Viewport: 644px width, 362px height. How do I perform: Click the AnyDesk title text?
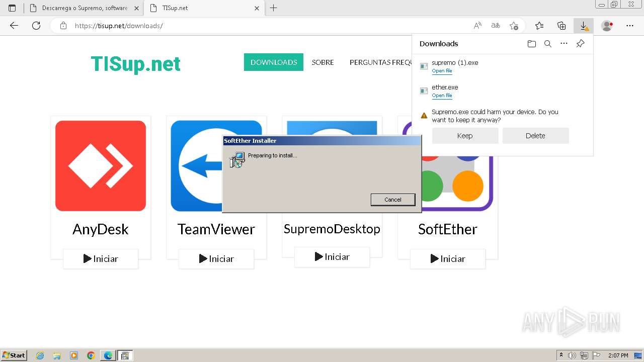pyautogui.click(x=101, y=229)
